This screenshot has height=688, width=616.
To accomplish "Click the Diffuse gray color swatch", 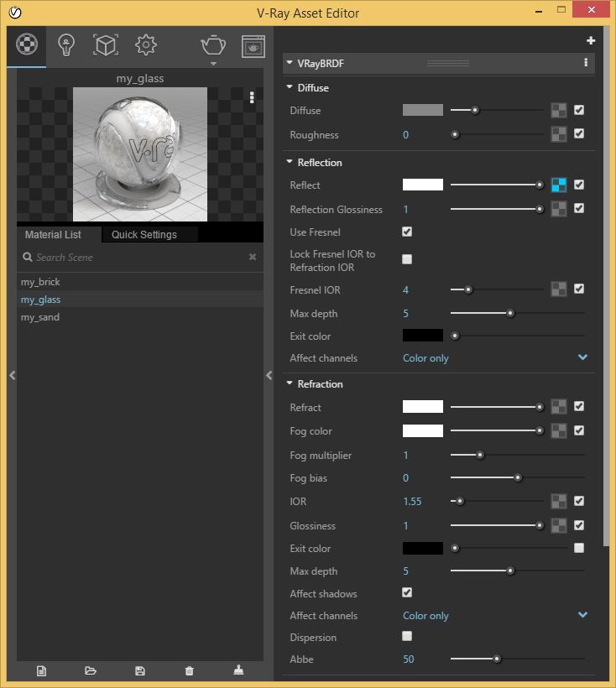I will point(422,110).
